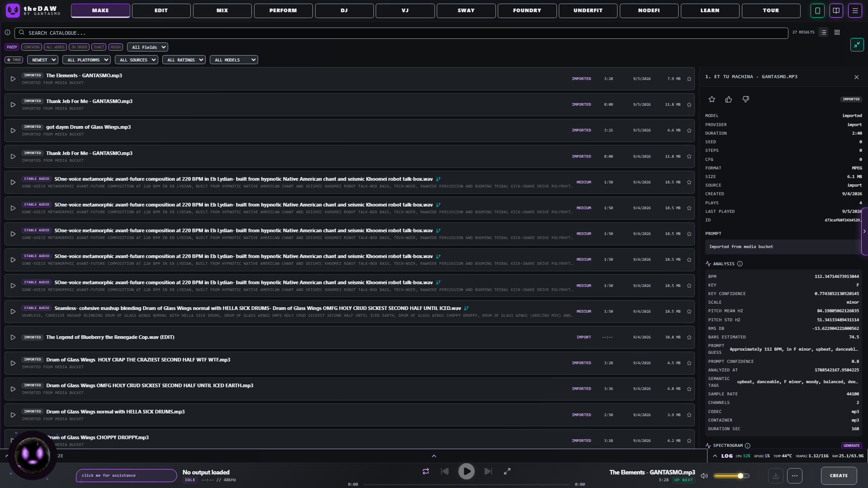The image size is (868, 488).
Task: Open ALL MODELS dropdown
Action: click(x=234, y=60)
